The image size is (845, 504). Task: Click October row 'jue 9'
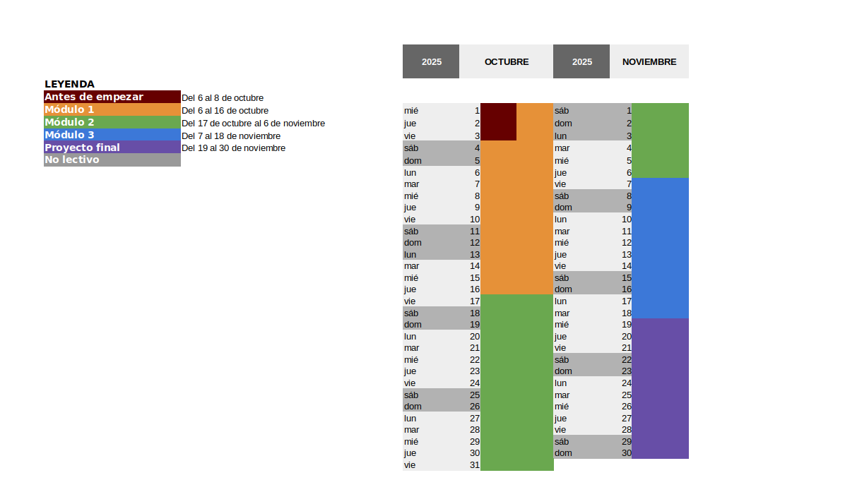coord(442,208)
